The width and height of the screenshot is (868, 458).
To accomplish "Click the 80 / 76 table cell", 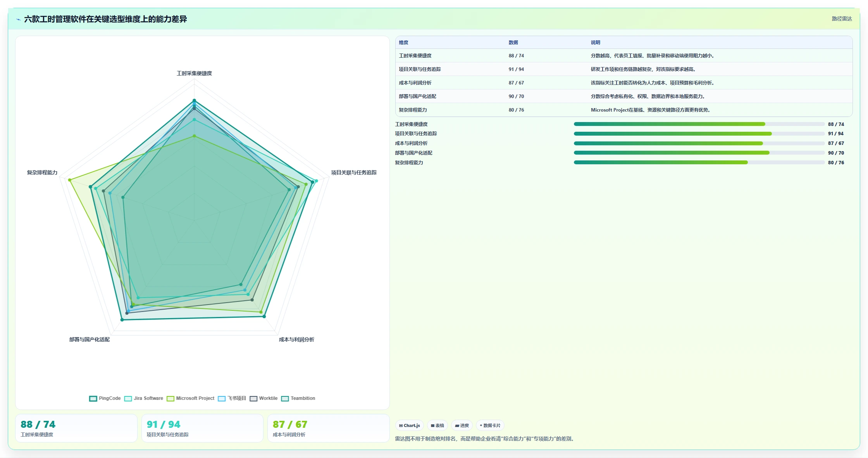I will tap(516, 110).
